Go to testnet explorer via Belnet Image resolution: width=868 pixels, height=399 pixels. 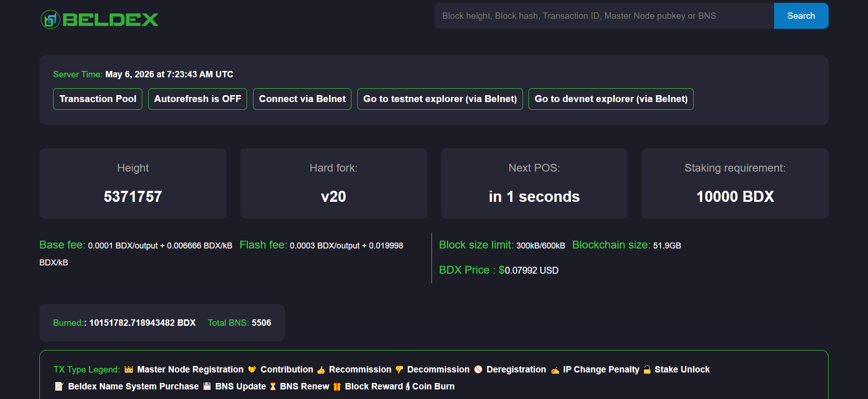440,99
